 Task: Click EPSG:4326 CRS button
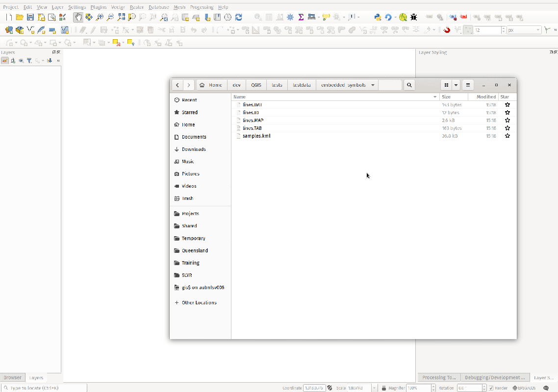tap(524, 388)
